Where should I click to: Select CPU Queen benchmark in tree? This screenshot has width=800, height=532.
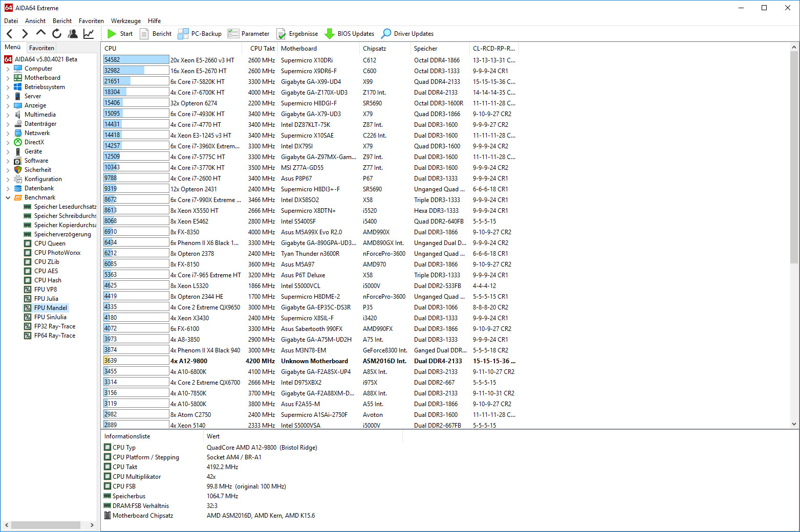click(50, 243)
